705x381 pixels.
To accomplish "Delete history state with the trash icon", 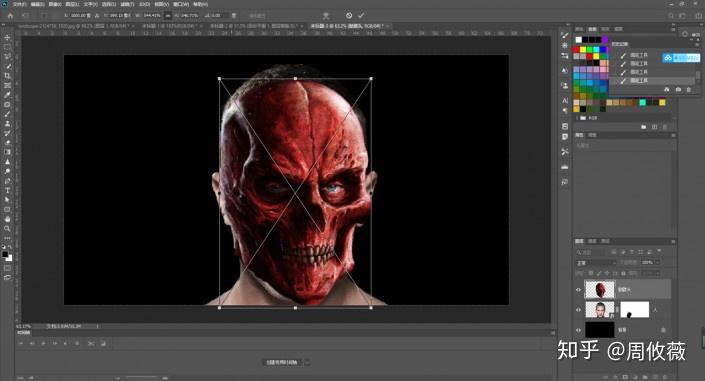I will tap(689, 90).
